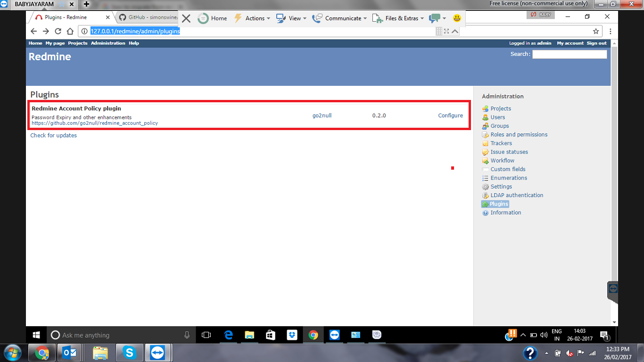Open Home in Redmine top menu
This screenshot has width=644, height=362.
point(35,43)
